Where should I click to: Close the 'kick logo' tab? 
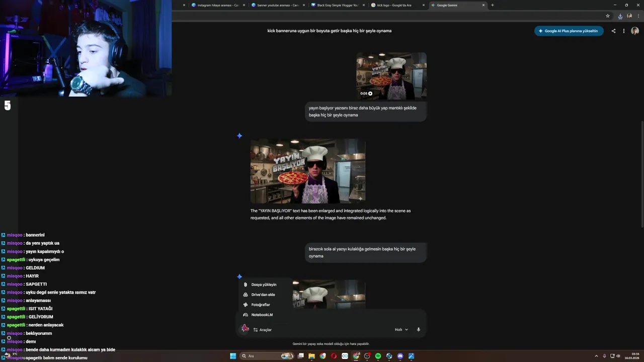pos(424,5)
